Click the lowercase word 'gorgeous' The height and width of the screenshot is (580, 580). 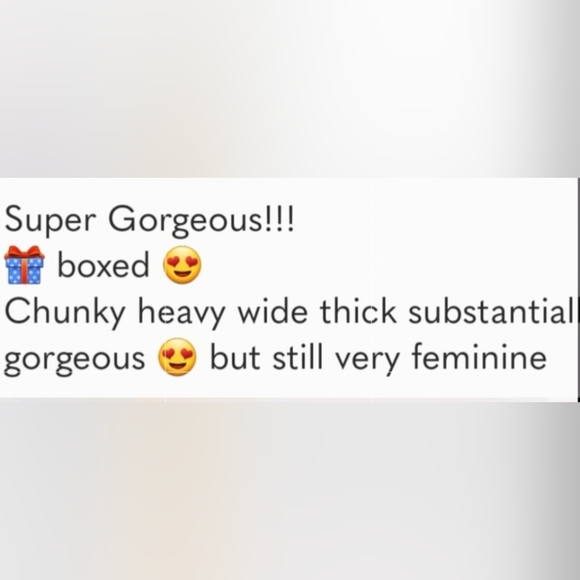(x=74, y=361)
